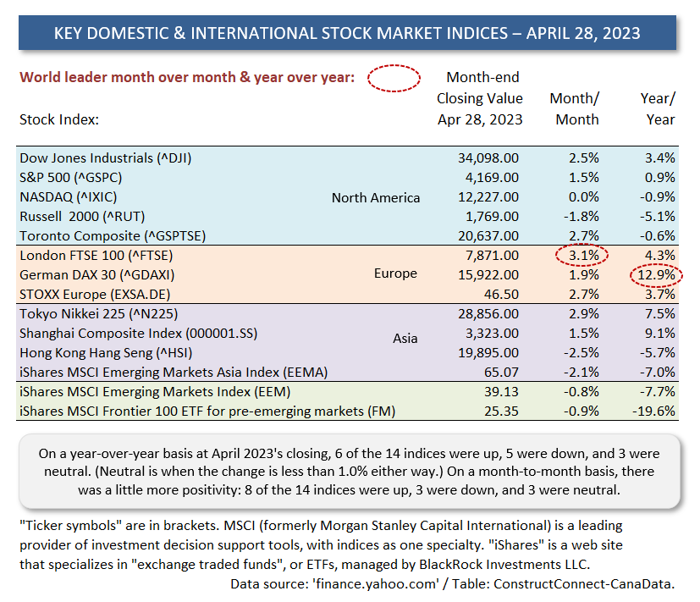The height and width of the screenshot is (602, 700).
Task: Click the -2.5% Hang Seng month change
Action: (581, 353)
